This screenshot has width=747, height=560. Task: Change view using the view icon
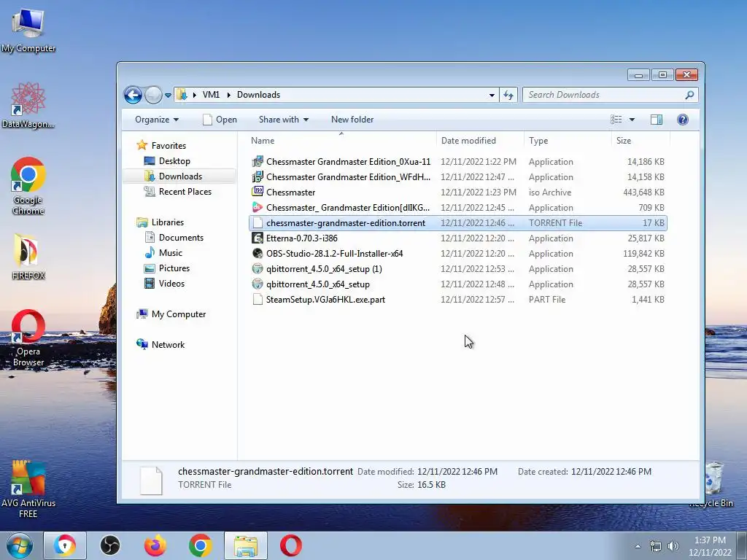[x=616, y=120]
